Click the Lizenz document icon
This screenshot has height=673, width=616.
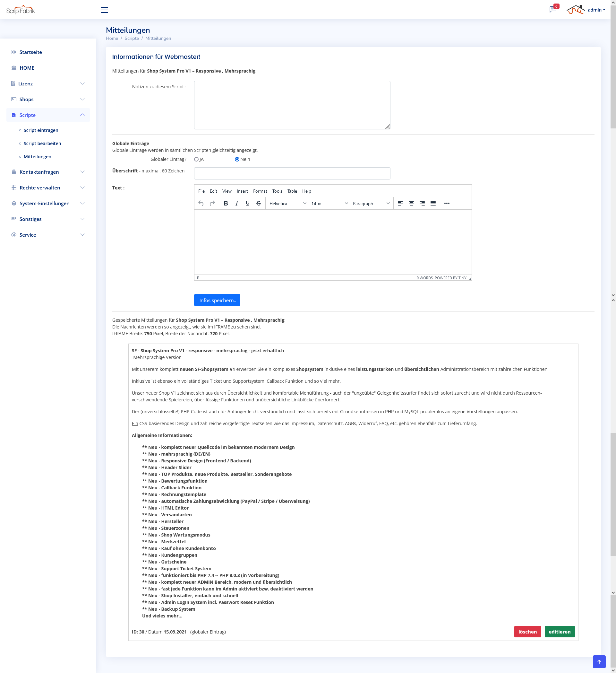coord(13,83)
